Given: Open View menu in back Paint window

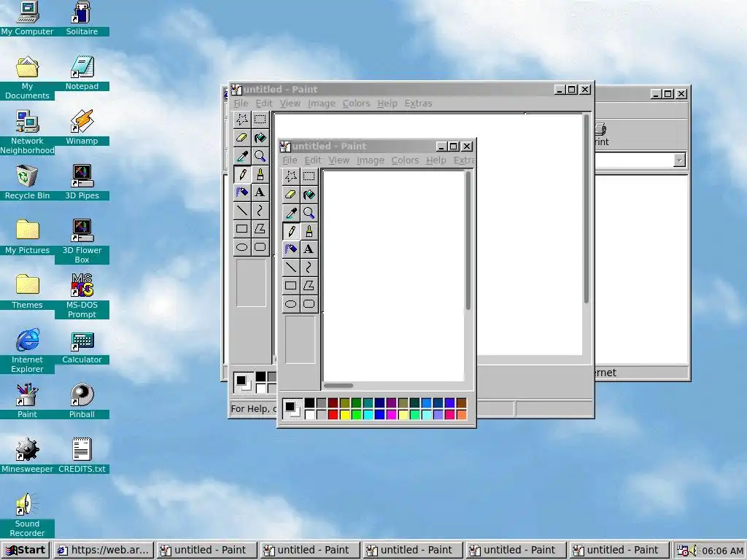Looking at the screenshot, I should pos(290,104).
